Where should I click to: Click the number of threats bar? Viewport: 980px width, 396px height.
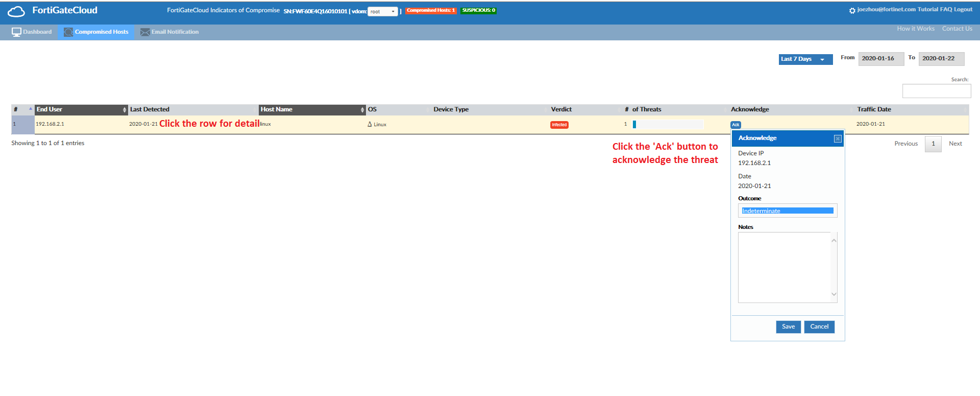pyautogui.click(x=668, y=125)
